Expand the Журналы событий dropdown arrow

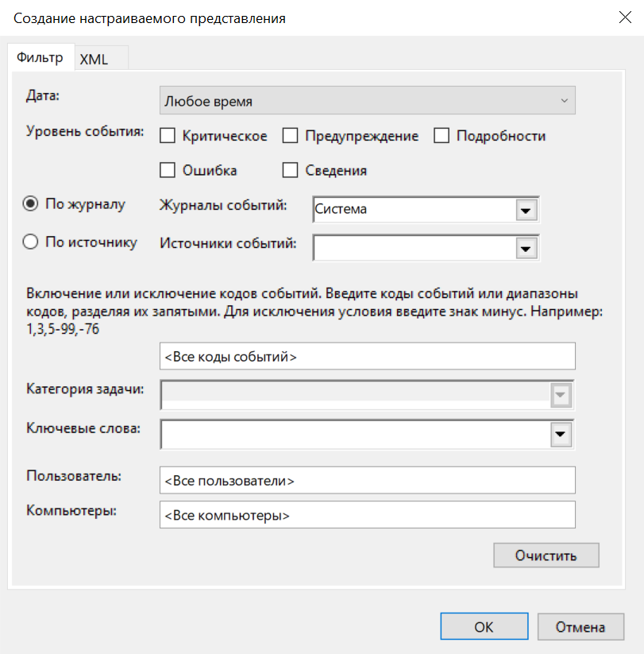(x=524, y=210)
